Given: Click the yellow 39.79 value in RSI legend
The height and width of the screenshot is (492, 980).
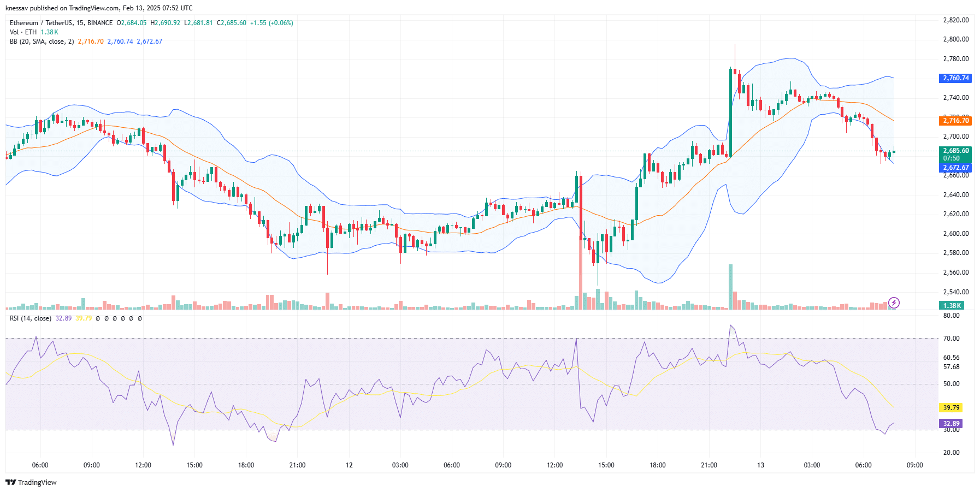Looking at the screenshot, I should point(84,318).
